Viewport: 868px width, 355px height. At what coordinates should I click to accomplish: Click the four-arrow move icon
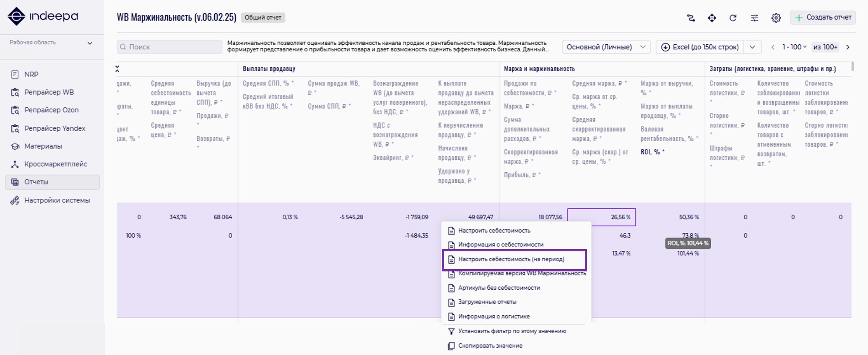click(712, 18)
